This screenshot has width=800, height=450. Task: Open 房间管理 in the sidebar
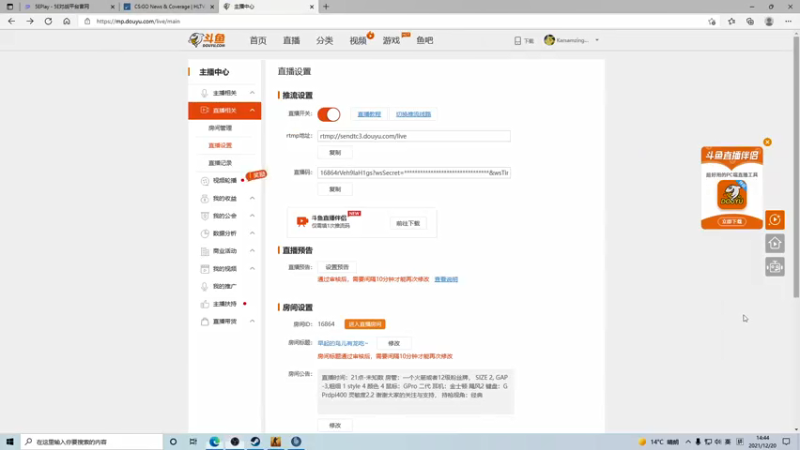pos(220,128)
